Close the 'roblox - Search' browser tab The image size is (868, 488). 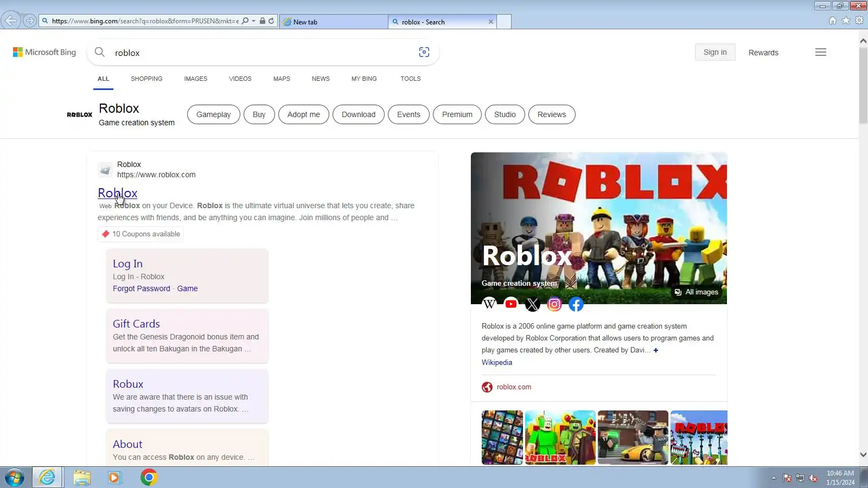point(491,22)
